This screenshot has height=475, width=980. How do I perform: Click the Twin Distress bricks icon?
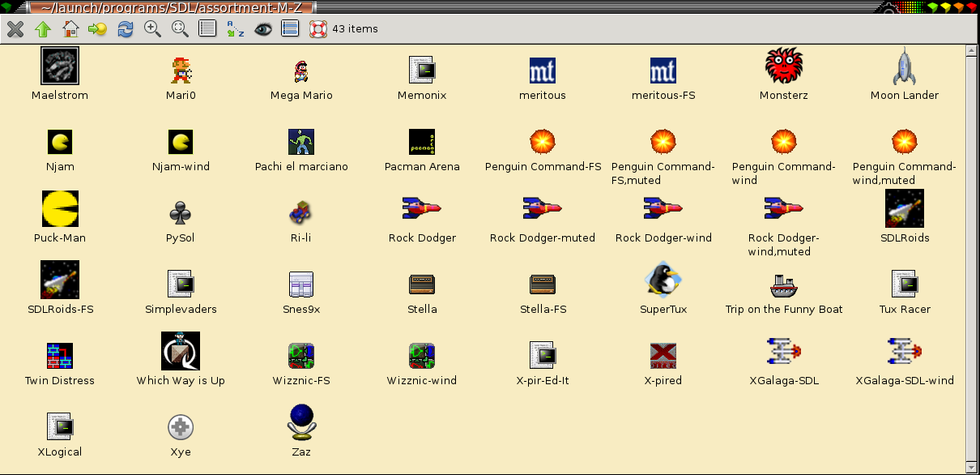point(60,356)
